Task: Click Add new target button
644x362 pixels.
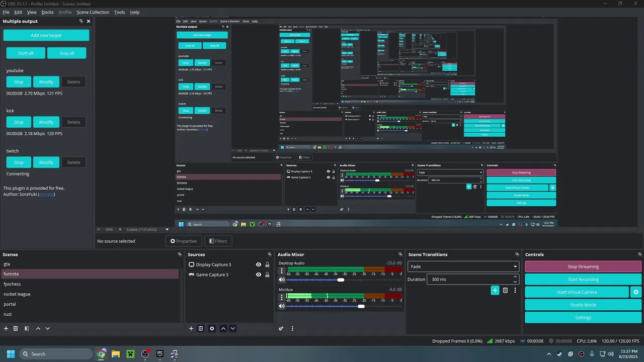Action: (x=46, y=35)
